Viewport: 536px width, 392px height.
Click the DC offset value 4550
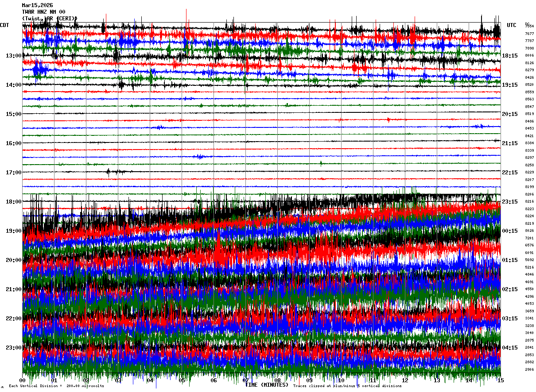529,289
